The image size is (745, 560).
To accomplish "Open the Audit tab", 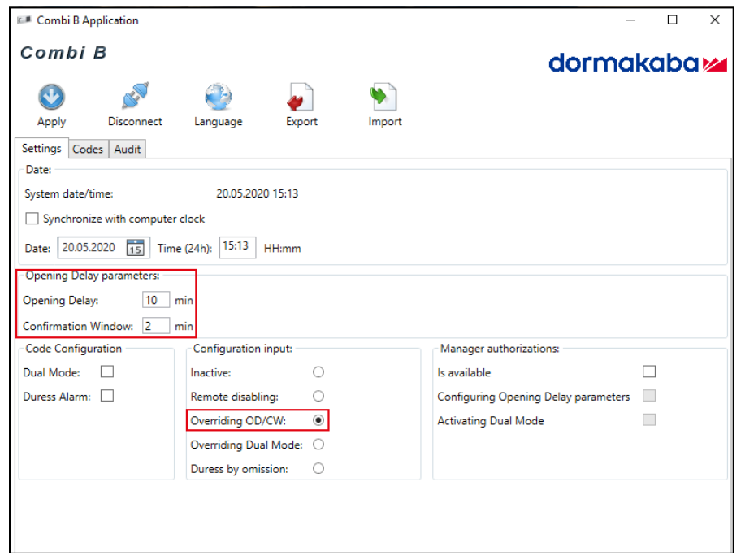I will point(128,149).
